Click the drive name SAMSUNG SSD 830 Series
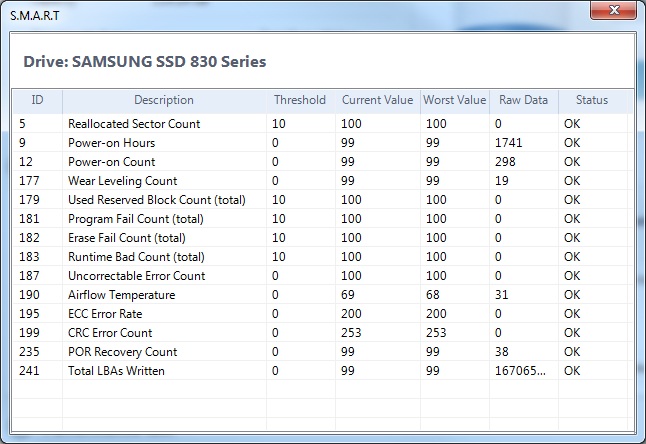The height and width of the screenshot is (444, 646). click(169, 61)
